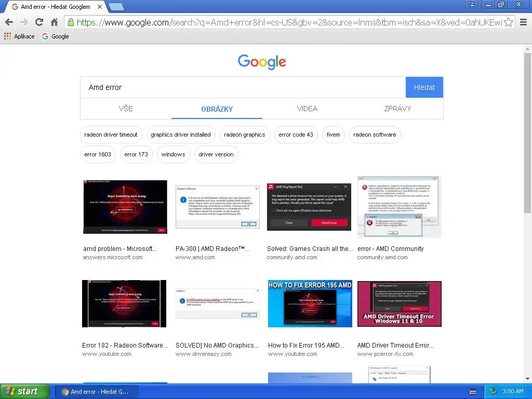Select the radeon graphics suggestion chip
This screenshot has height=399, width=532.
point(245,135)
